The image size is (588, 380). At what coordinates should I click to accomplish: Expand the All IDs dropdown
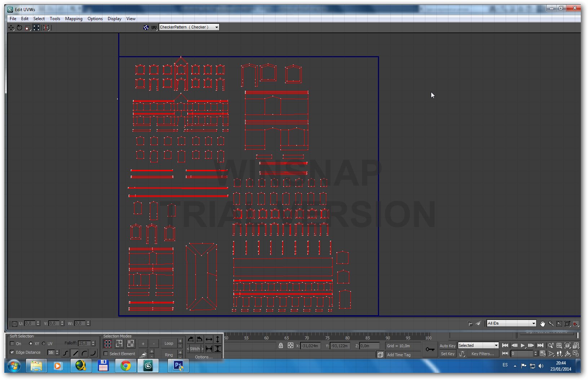pyautogui.click(x=534, y=324)
